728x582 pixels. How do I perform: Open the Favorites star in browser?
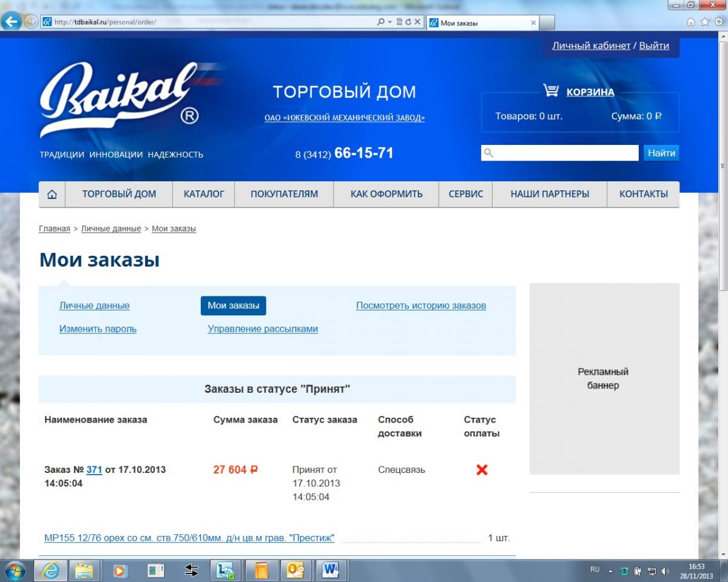[x=705, y=22]
